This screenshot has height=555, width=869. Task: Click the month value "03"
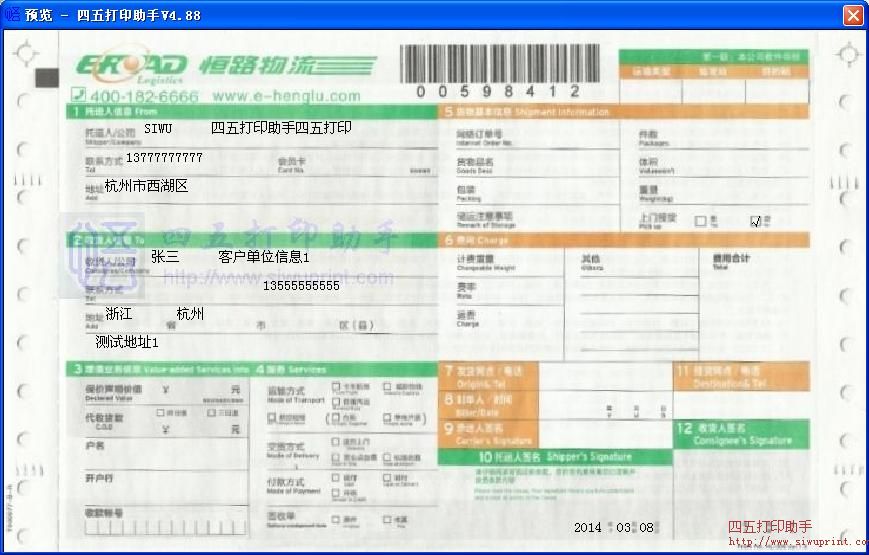tap(623, 528)
